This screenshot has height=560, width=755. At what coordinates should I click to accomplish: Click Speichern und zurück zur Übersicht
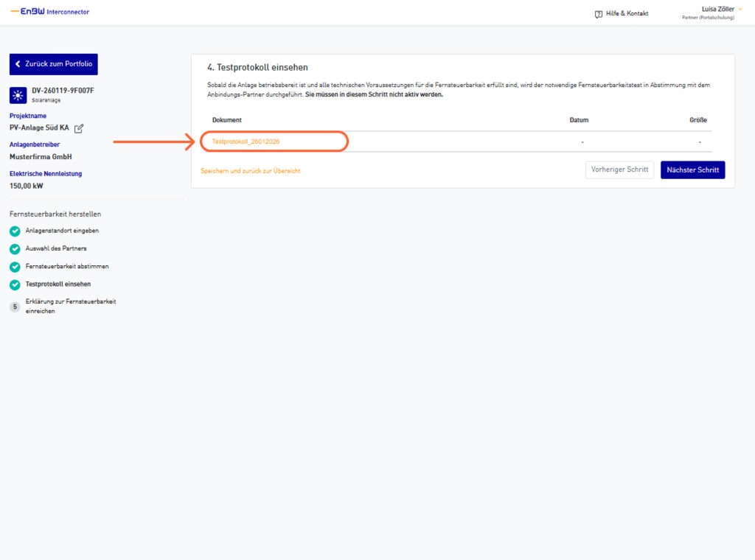(250, 171)
